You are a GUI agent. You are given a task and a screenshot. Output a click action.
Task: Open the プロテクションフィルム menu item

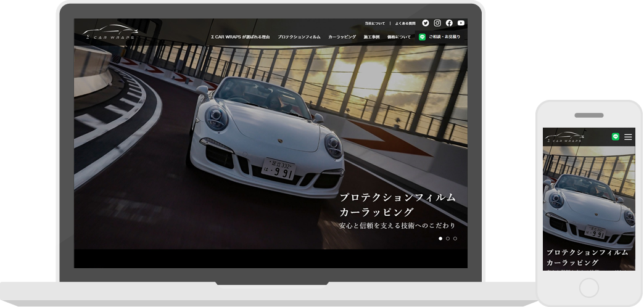coord(299,37)
